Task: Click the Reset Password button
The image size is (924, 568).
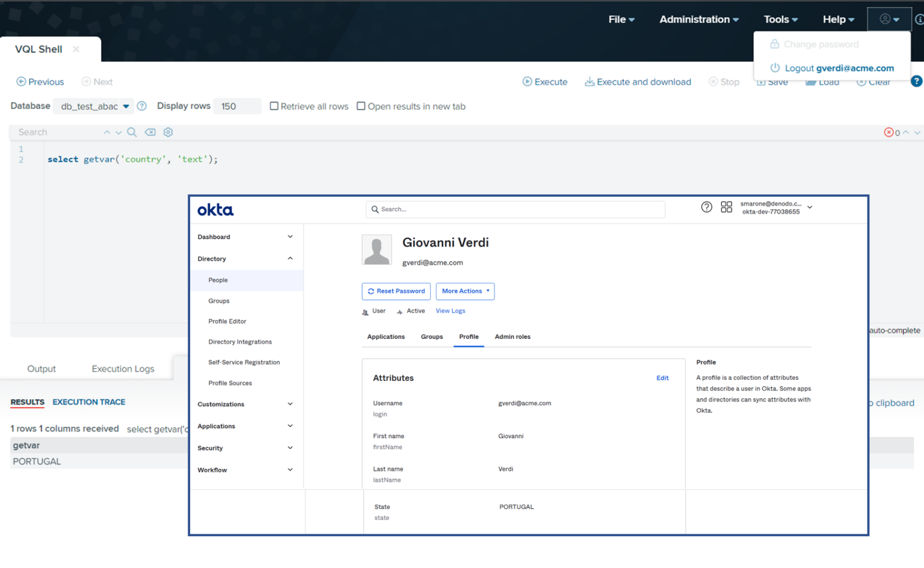Action: 396,292
